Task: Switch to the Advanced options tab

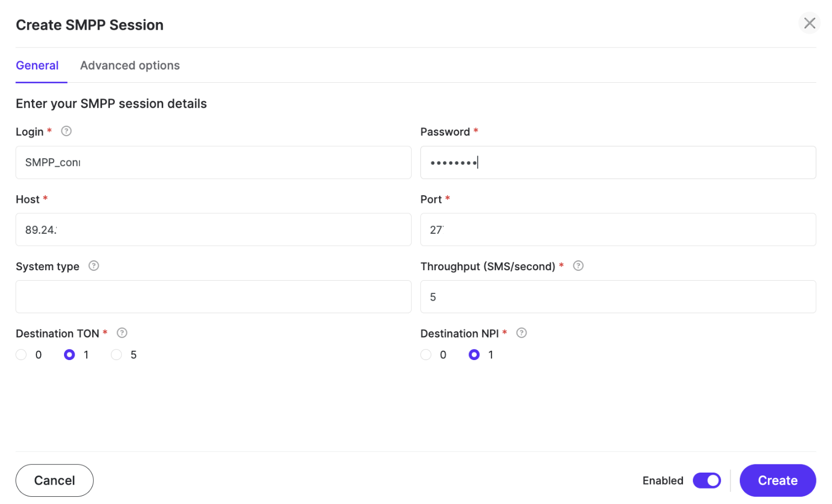Action: pos(130,65)
